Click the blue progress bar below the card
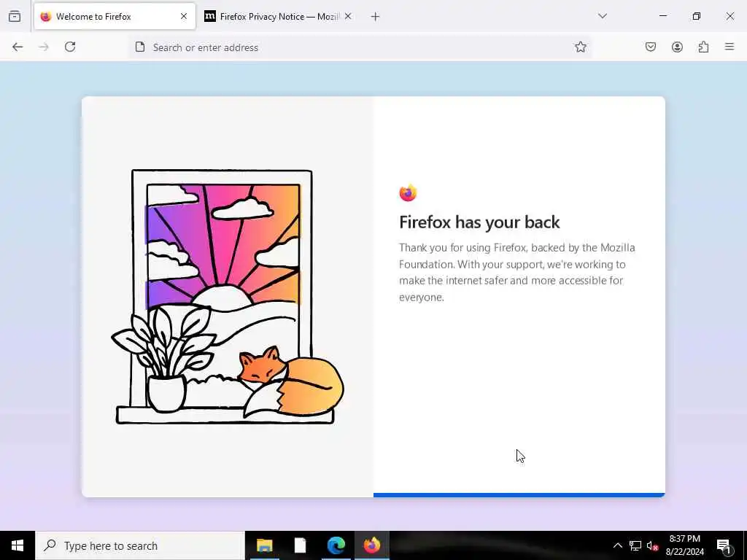747x560 pixels. coord(519,495)
